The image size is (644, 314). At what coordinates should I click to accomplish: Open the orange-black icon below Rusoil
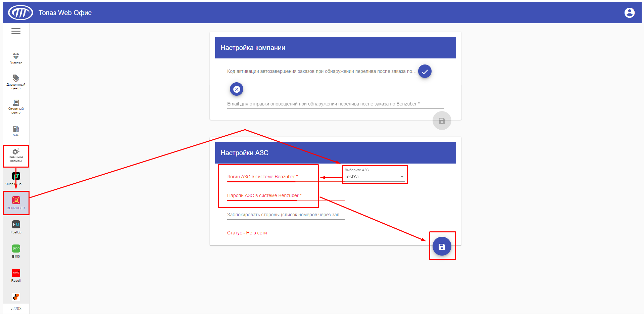[16, 297]
